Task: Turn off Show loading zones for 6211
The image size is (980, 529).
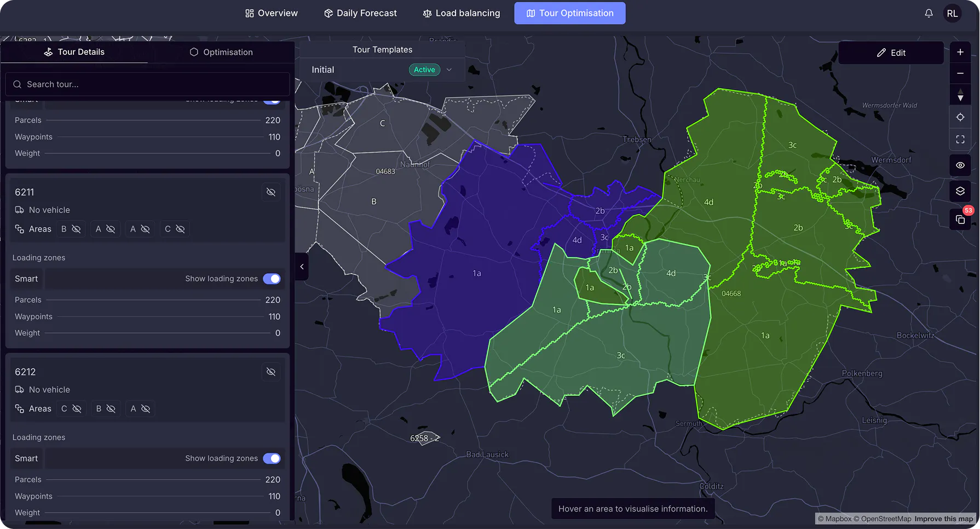Action: (x=272, y=279)
